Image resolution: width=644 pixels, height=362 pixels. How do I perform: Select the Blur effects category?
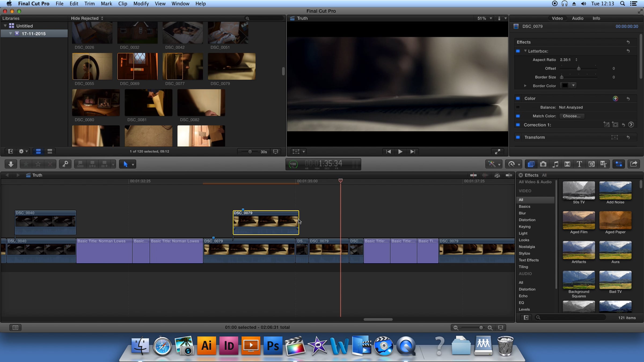click(522, 213)
